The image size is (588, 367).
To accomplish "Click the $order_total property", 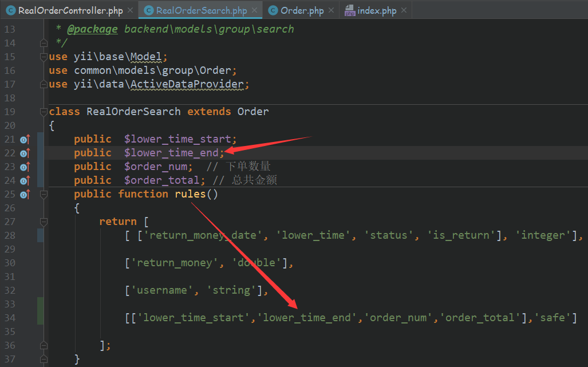I will pyautogui.click(x=161, y=180).
